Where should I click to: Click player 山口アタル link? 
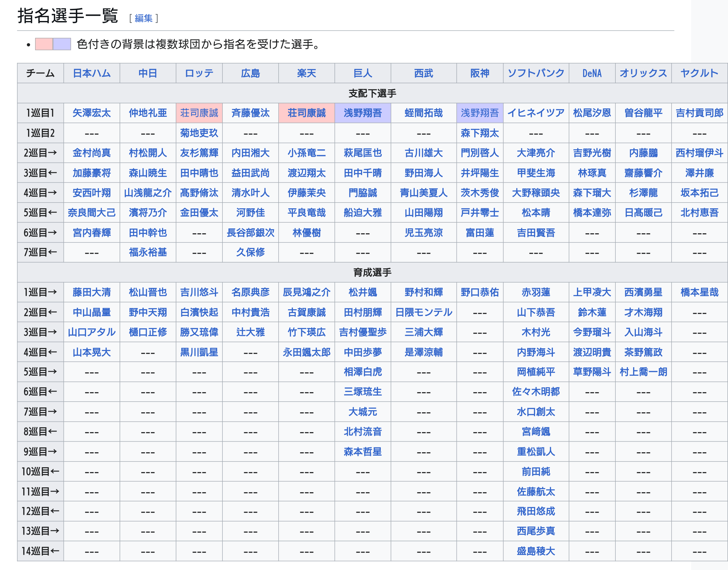(x=92, y=332)
